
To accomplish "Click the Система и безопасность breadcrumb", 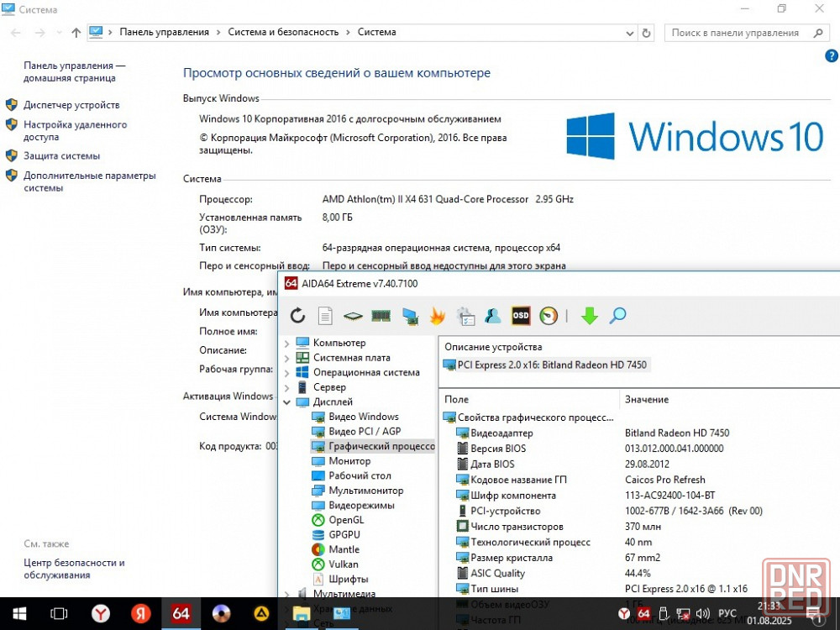I will tap(283, 32).
